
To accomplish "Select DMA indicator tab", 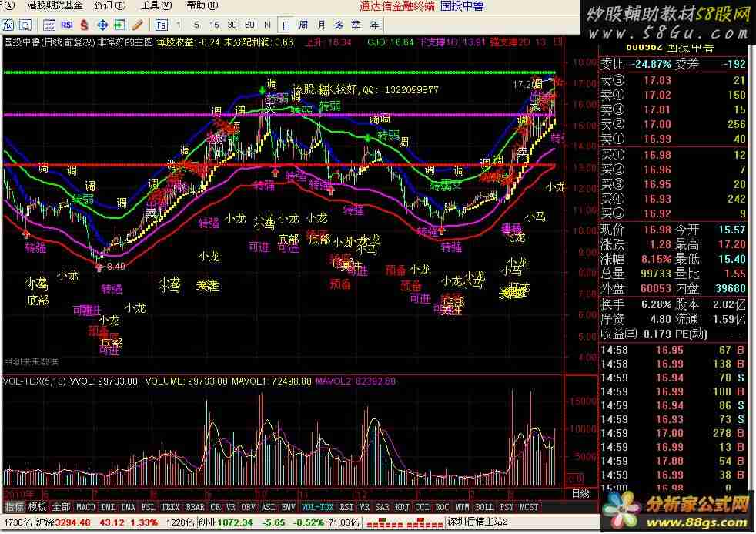I will point(129,507).
